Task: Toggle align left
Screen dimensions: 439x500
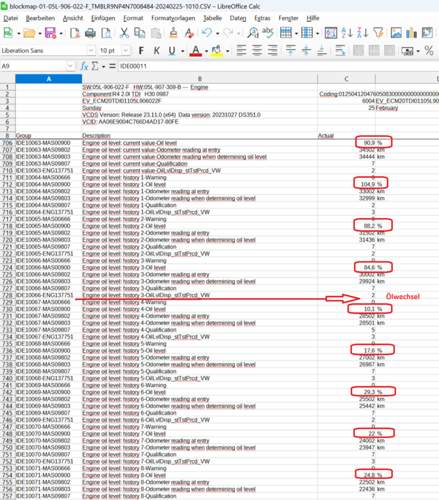Action: pos(241,51)
